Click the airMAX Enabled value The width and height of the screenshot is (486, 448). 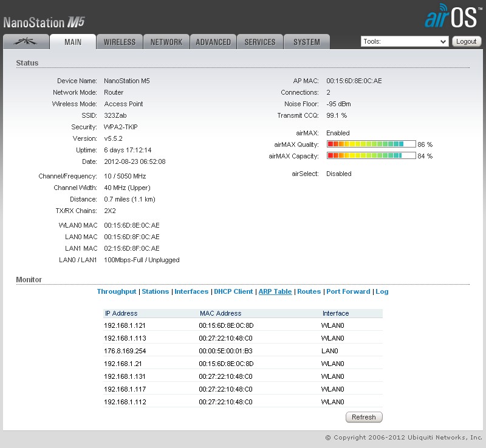coord(338,133)
